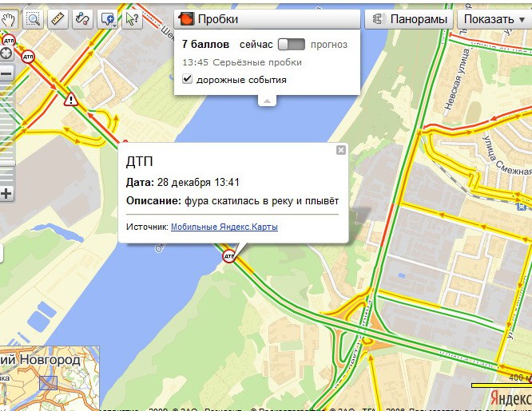The width and height of the screenshot is (532, 411).
Task: Click the сейчас label
Action: point(256,45)
